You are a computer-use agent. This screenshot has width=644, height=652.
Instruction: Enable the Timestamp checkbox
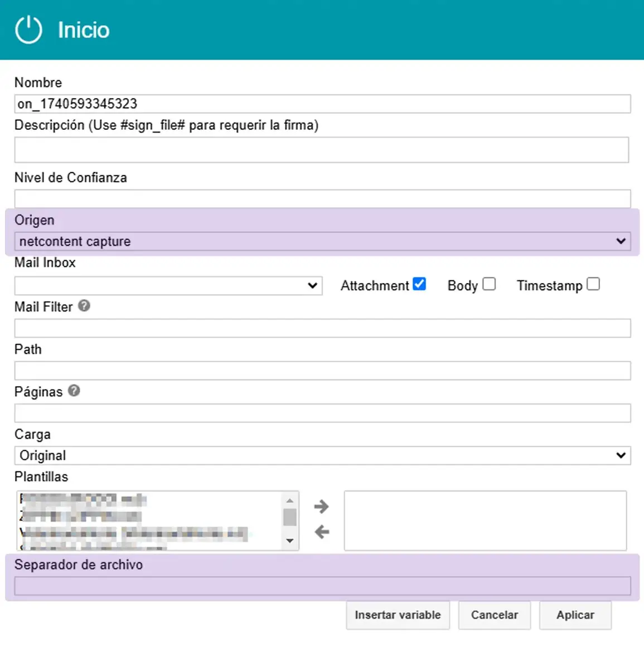click(593, 284)
